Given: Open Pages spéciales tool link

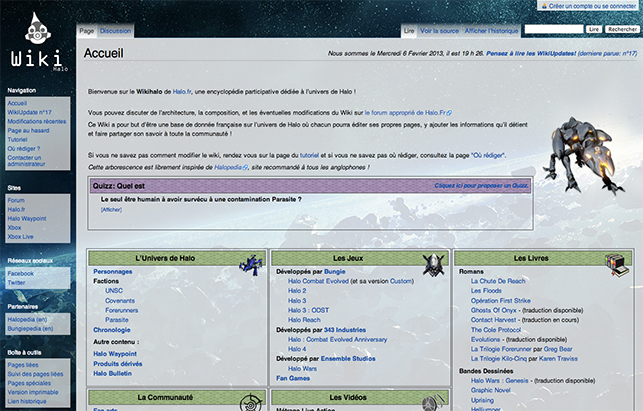Looking at the screenshot, I should click(29, 383).
